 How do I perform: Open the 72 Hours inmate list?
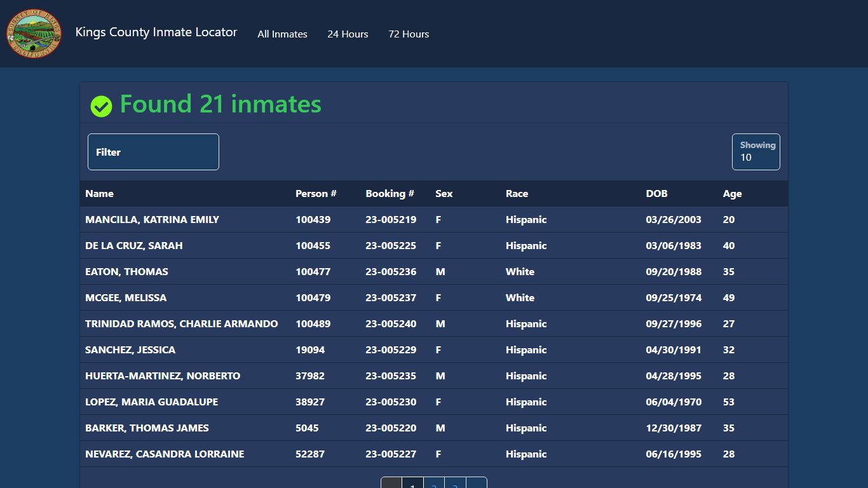(409, 34)
